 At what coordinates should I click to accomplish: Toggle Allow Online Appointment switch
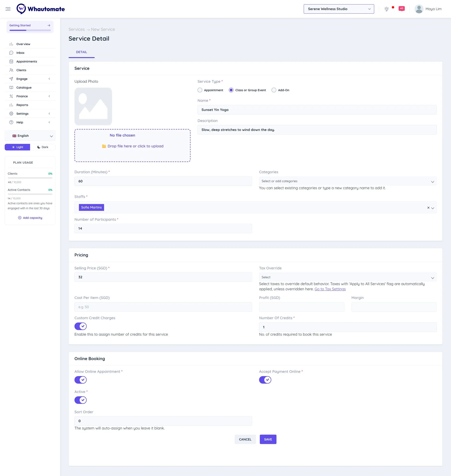tap(81, 380)
